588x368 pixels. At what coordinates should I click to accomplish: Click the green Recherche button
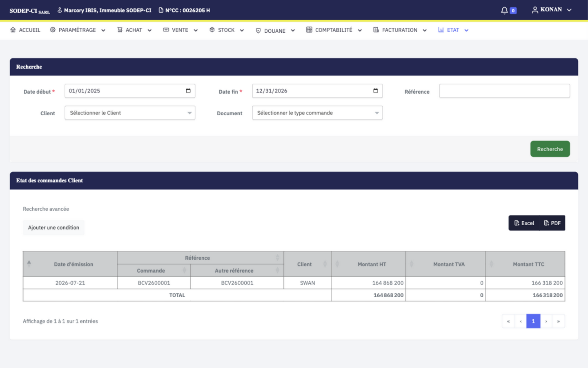[x=550, y=149]
